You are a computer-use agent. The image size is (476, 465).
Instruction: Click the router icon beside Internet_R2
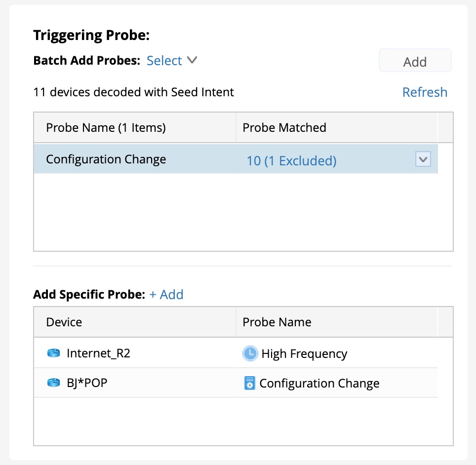point(53,353)
